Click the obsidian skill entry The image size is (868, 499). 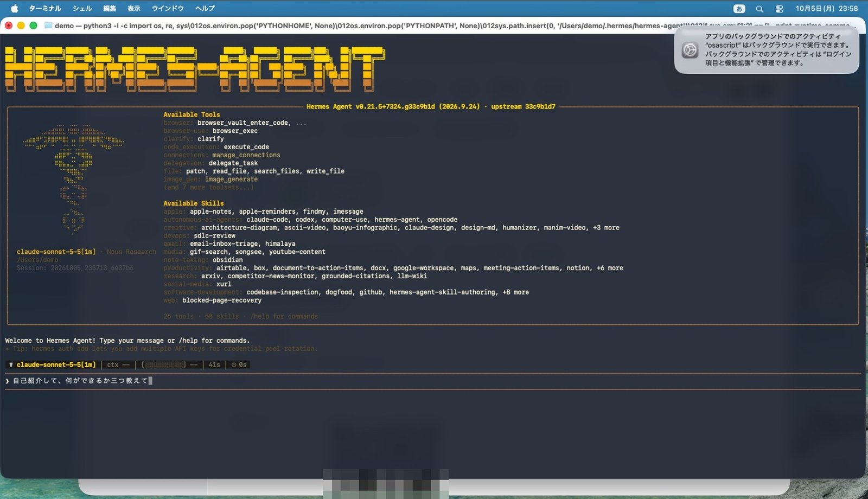[227, 260]
